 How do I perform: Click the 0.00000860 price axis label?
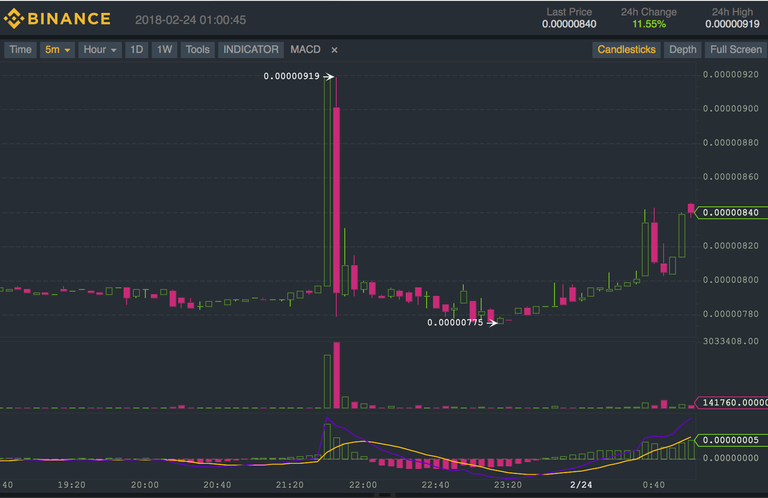pos(731,177)
